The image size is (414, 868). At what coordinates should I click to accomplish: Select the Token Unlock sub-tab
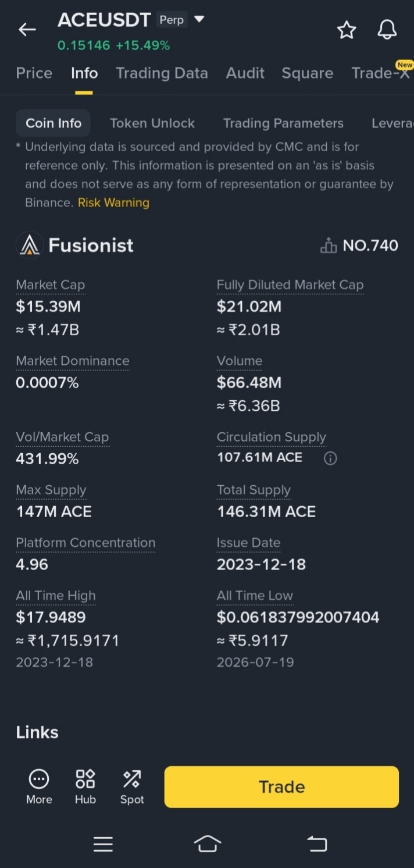(152, 123)
